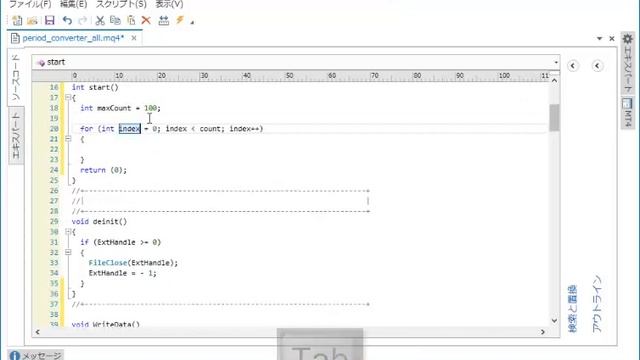Image resolution: width=640 pixels, height=360 pixels.
Task: Collapse the deinit() block at line 30
Action: coord(68,231)
